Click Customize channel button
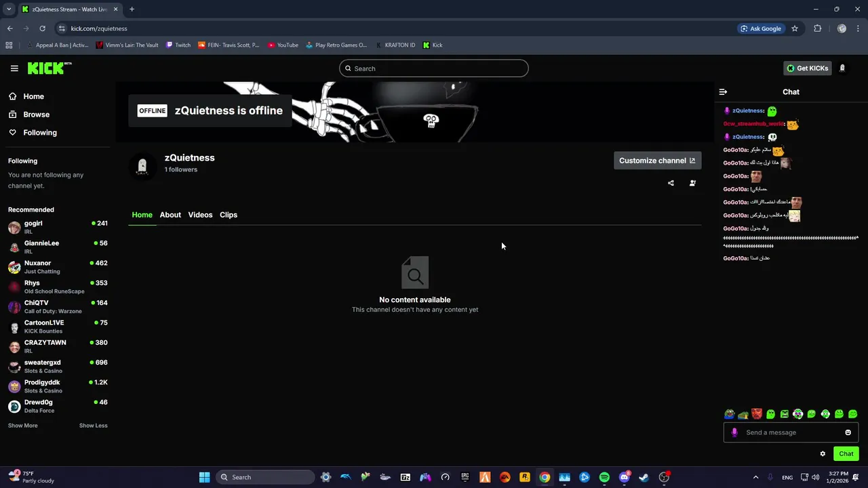Viewport: 868px width, 488px height. [657, 161]
